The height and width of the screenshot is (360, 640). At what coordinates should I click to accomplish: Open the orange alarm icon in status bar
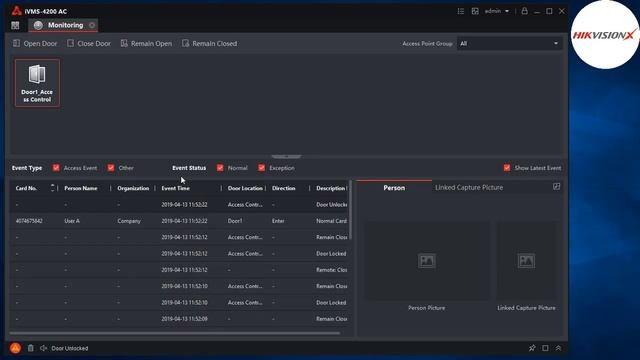[16, 348]
